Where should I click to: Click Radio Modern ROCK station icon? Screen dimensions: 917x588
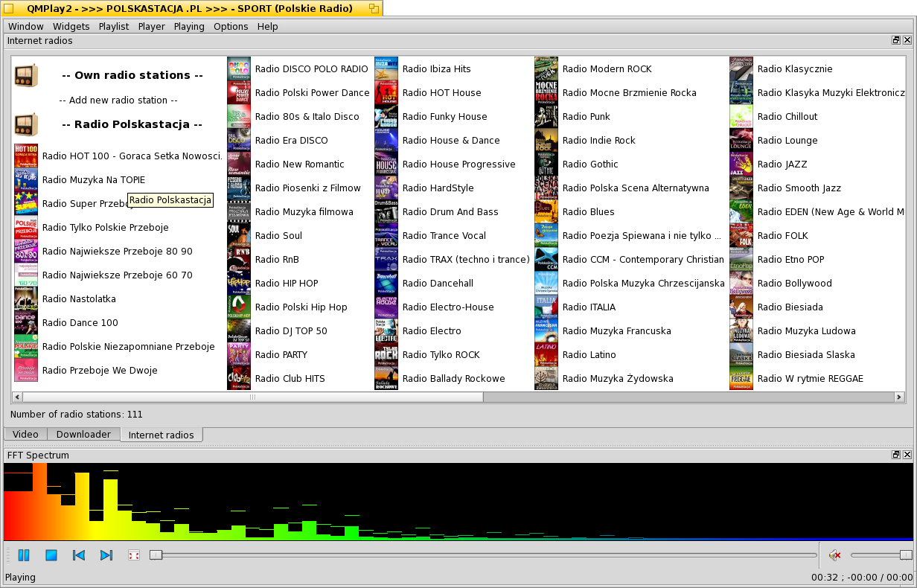click(546, 68)
